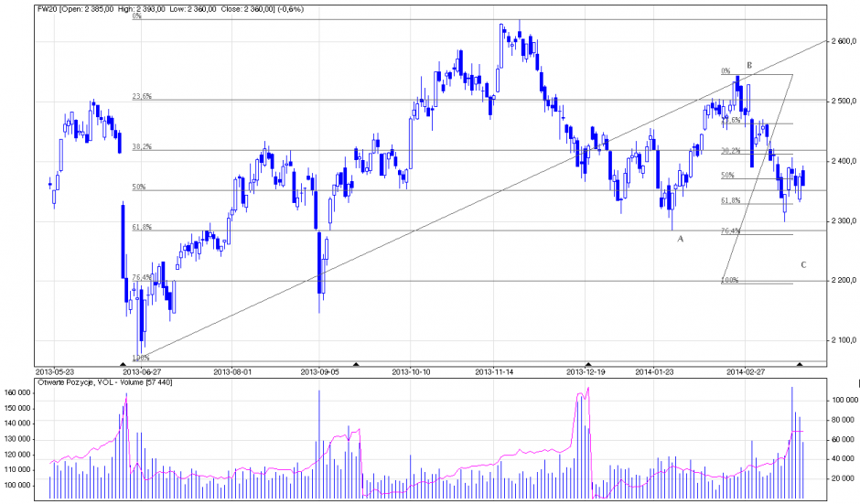The height and width of the screenshot is (504, 860).
Task: Click the 2 100,0 price axis label
Action: coord(840,341)
